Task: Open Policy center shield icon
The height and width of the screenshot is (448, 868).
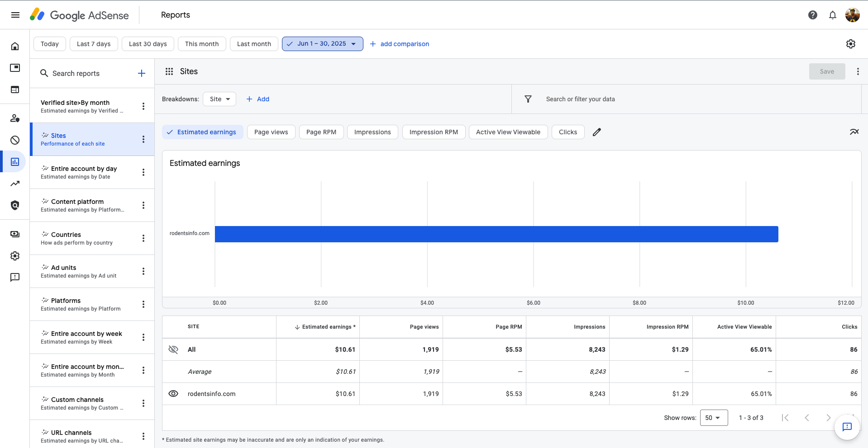Action: (x=15, y=205)
